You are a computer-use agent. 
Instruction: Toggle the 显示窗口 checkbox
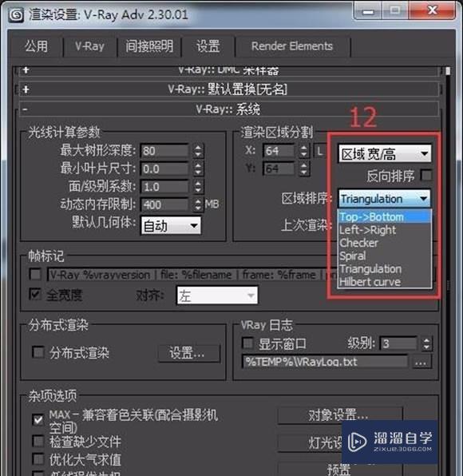click(x=247, y=343)
